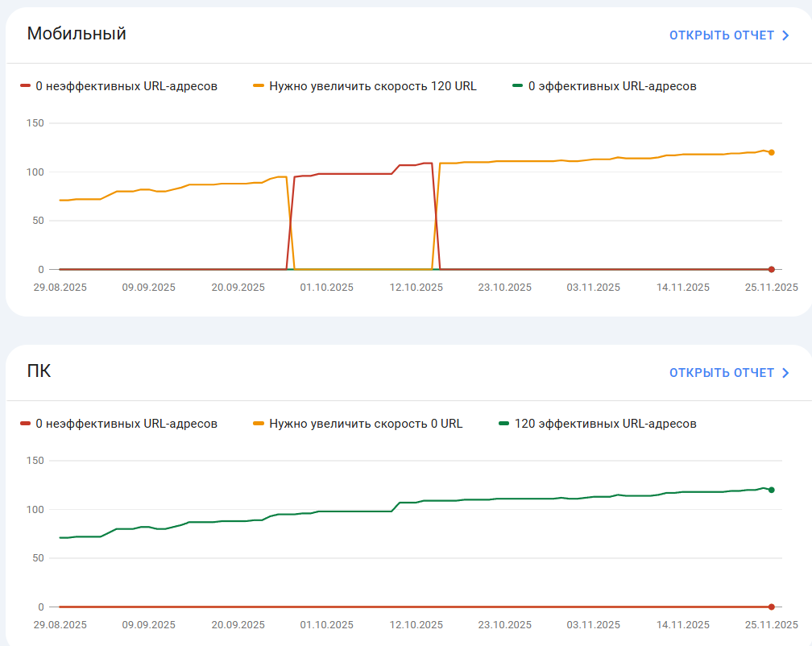Click '0 неэффективных URL-адресов' label in Мобильный

click(126, 86)
